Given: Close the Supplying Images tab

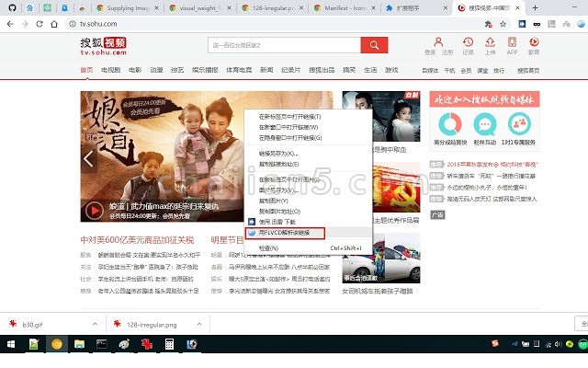Looking at the screenshot, I should (157, 8).
